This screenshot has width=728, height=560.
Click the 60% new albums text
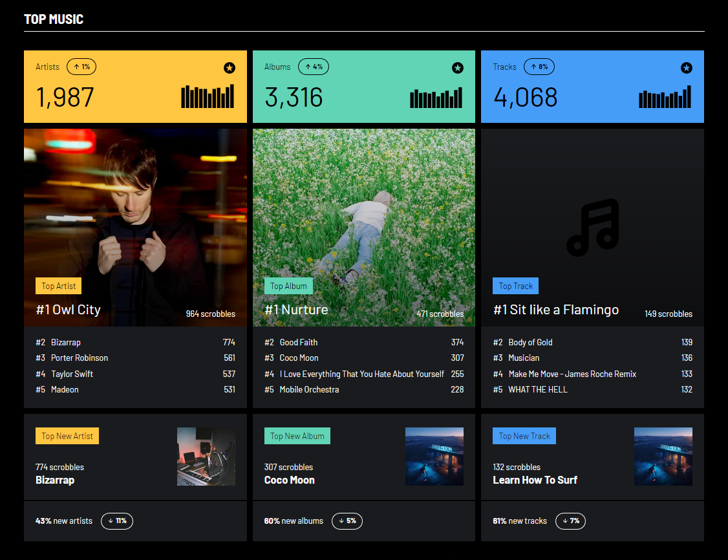[294, 521]
